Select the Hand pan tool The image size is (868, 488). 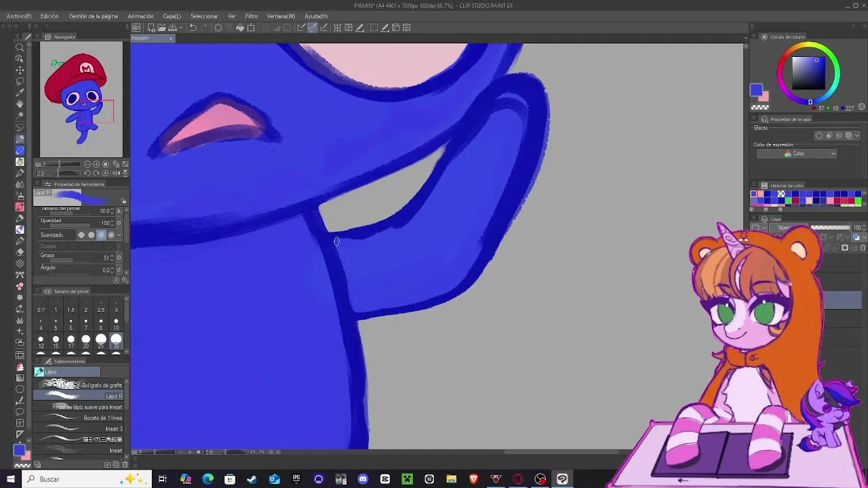20,104
